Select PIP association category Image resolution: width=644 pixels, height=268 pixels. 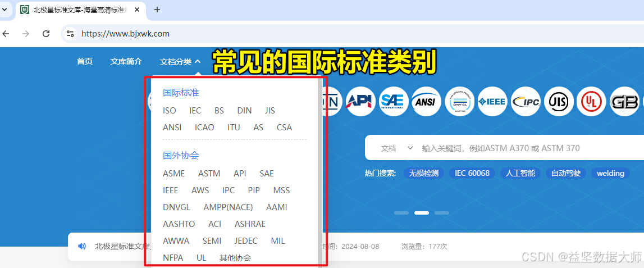[x=254, y=190]
